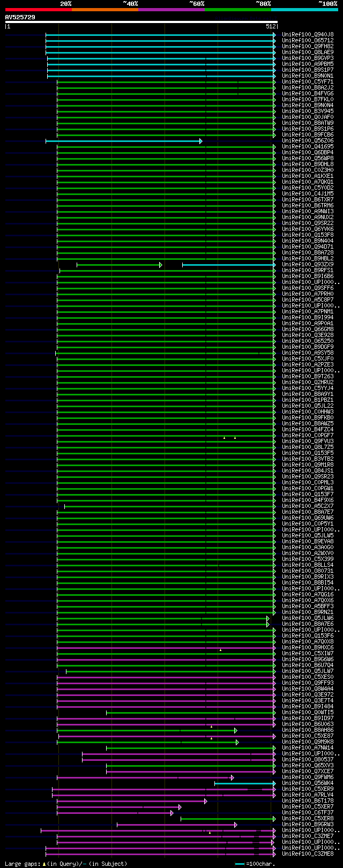Viewport: 343px width, 868px height.
Task: Select the UniRef100_O80537 label
Action: click(308, 759)
